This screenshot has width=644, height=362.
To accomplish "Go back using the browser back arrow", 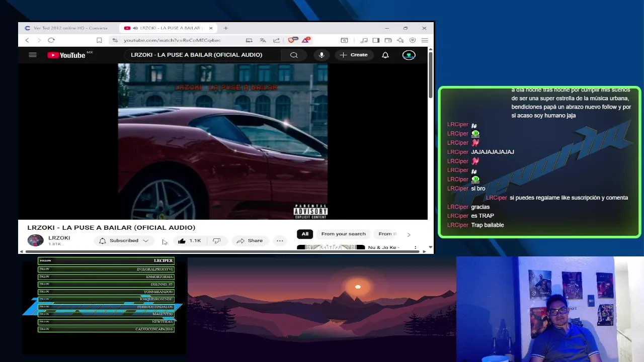I will point(27,40).
